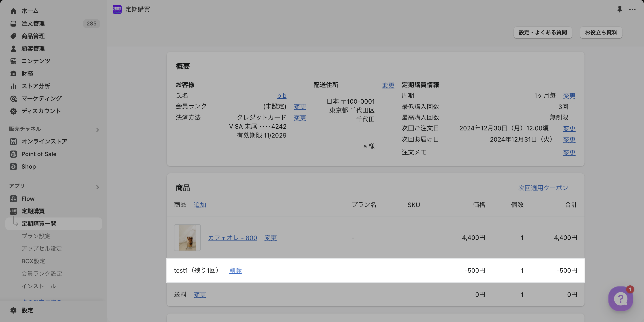Open the 次回適用クーポン link
Viewport: 644px width, 322px height.
543,188
